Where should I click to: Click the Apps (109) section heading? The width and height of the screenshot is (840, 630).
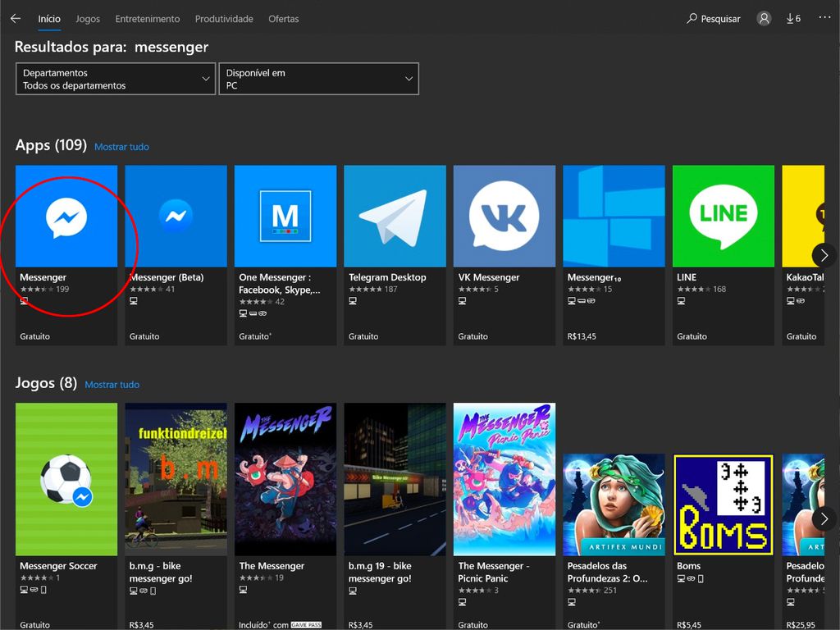[x=51, y=145]
